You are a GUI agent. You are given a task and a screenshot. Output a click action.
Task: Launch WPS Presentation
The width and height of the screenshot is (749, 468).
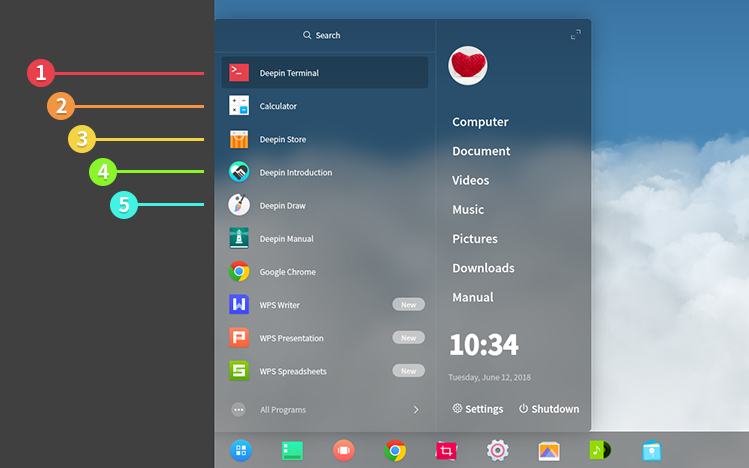[290, 338]
